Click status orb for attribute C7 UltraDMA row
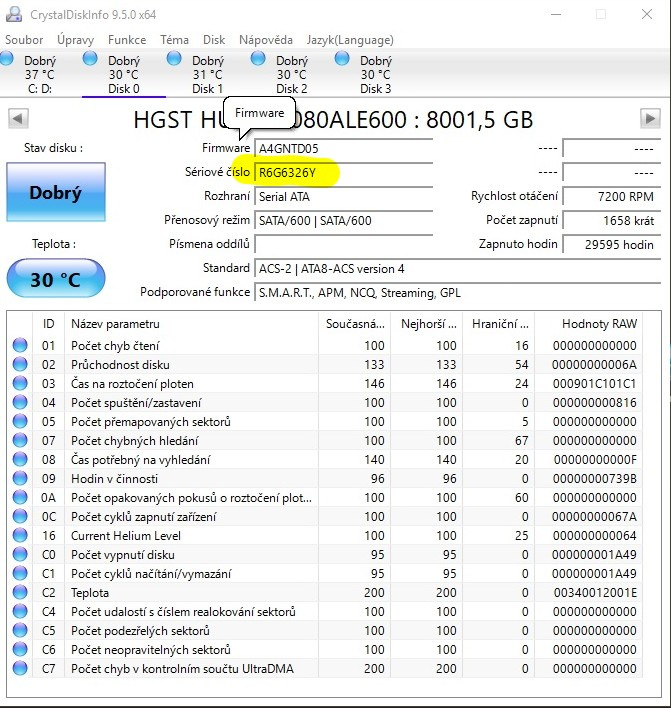Image resolution: width=671 pixels, height=708 pixels. click(20, 668)
